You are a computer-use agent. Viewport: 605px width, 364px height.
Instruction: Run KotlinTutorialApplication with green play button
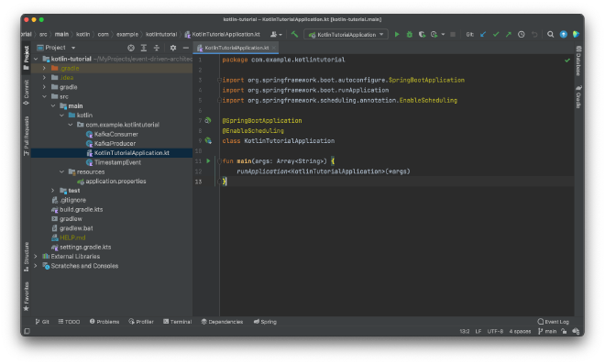397,34
